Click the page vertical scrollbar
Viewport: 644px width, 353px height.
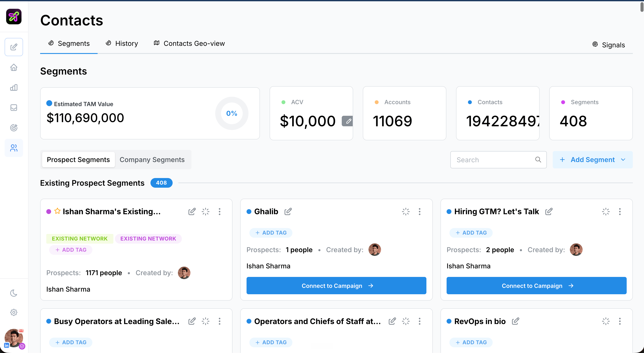642,7
